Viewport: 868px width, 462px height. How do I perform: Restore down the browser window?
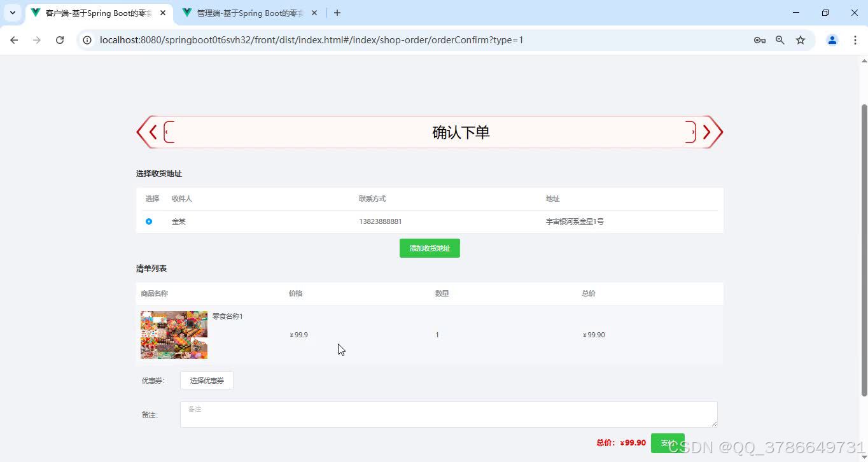825,13
